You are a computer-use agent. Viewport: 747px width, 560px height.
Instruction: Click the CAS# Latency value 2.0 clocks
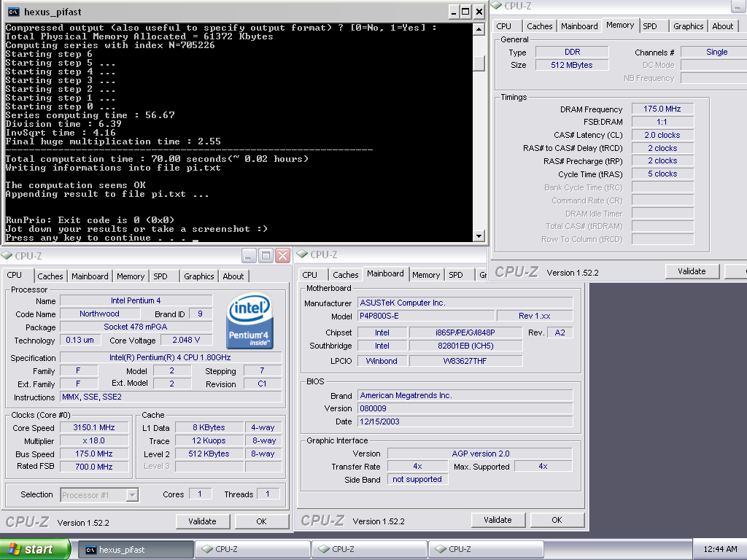tap(662, 135)
